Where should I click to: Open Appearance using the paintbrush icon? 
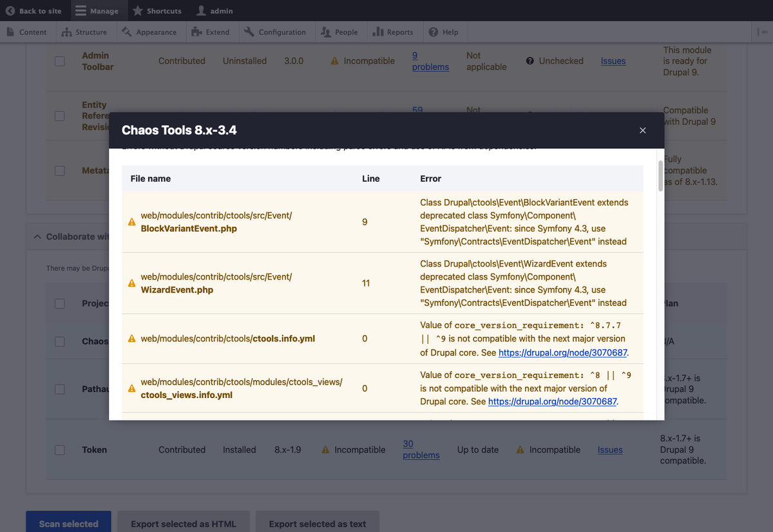(128, 32)
